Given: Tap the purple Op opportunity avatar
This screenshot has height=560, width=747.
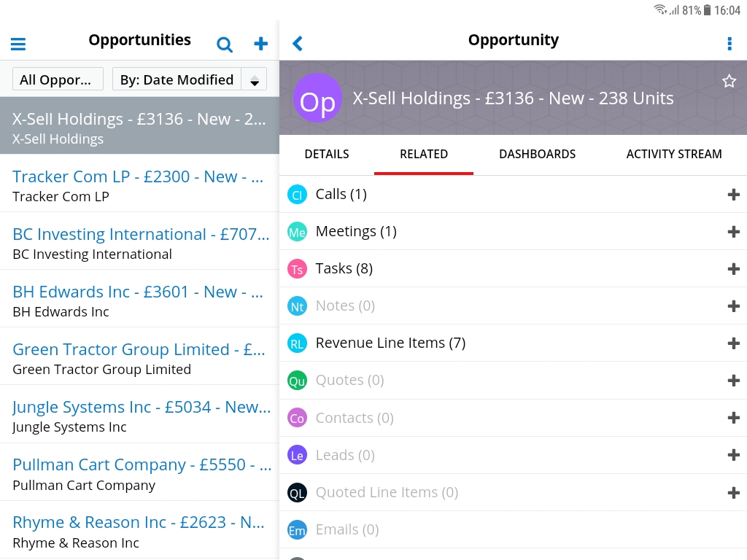Looking at the screenshot, I should coord(317,98).
